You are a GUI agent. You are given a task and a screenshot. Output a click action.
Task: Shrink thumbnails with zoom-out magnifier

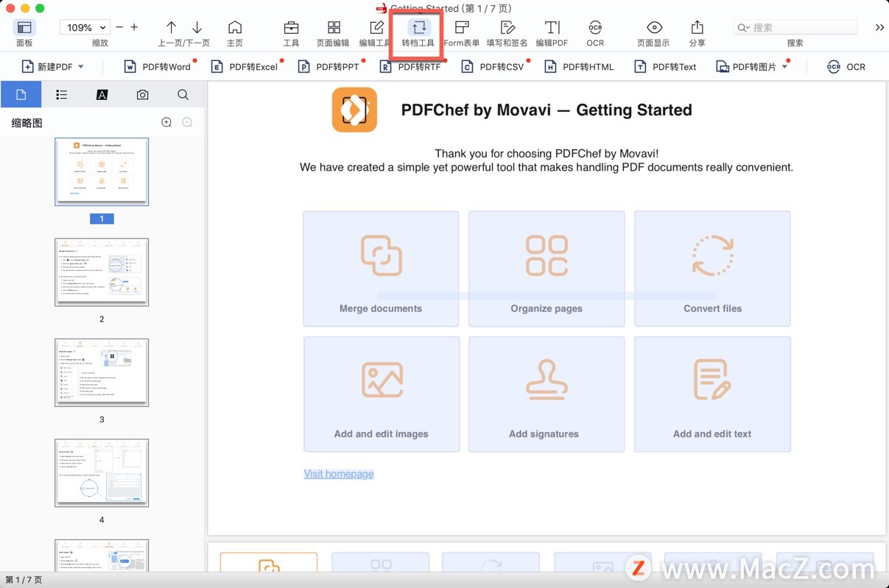click(187, 123)
